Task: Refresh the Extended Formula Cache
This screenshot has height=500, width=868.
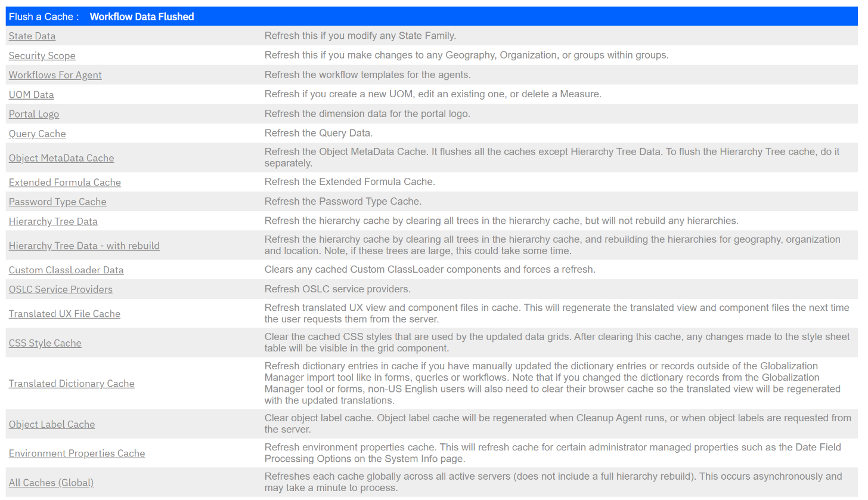Action: 65,183
